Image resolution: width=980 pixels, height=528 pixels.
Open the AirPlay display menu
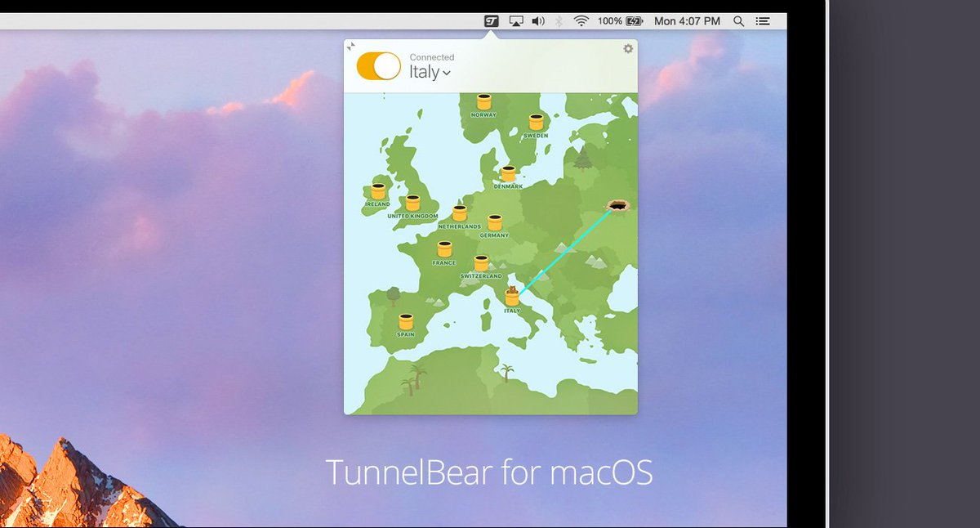coord(516,21)
